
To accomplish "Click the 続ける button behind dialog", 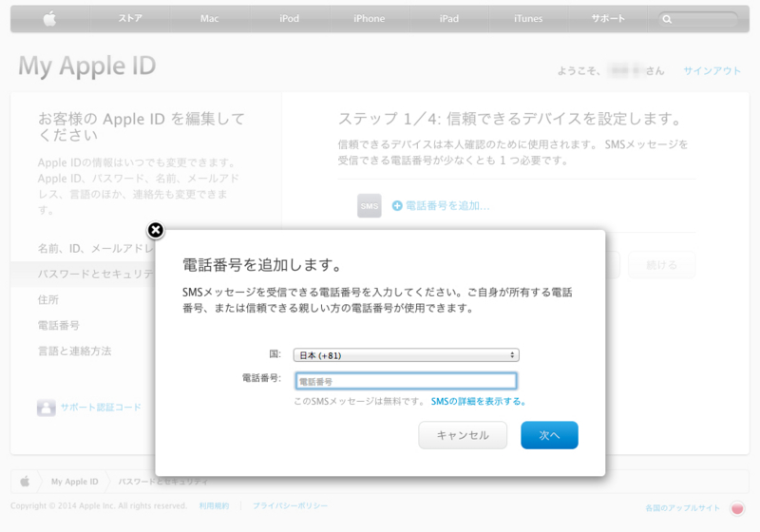I will (661, 265).
